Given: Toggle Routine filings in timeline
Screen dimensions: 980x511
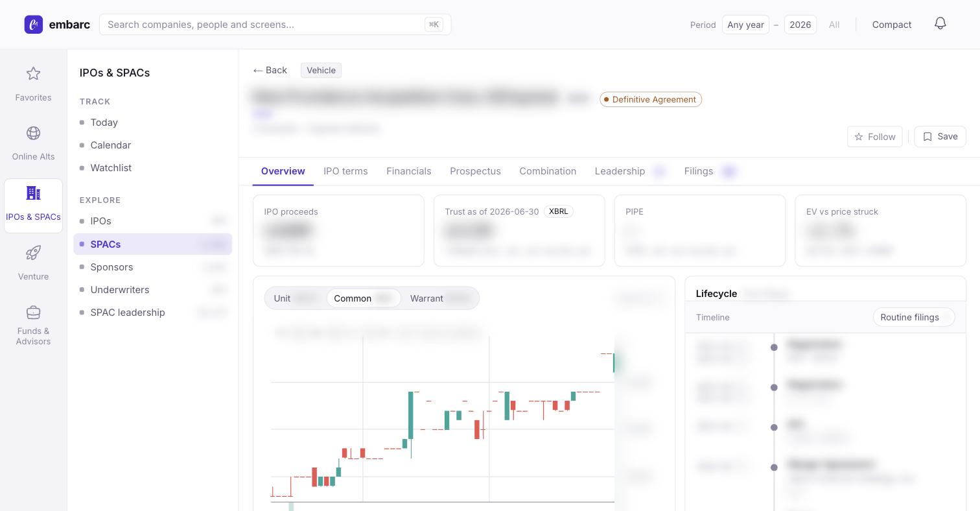Looking at the screenshot, I should click(x=914, y=317).
